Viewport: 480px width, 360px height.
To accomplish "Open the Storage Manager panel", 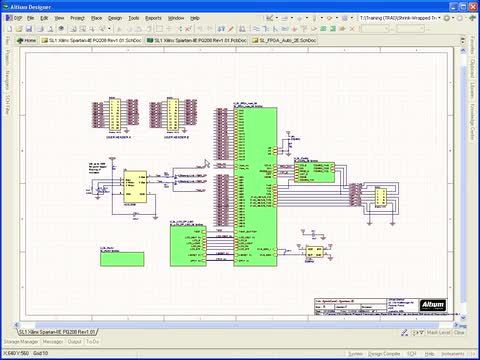I will pos(21,342).
